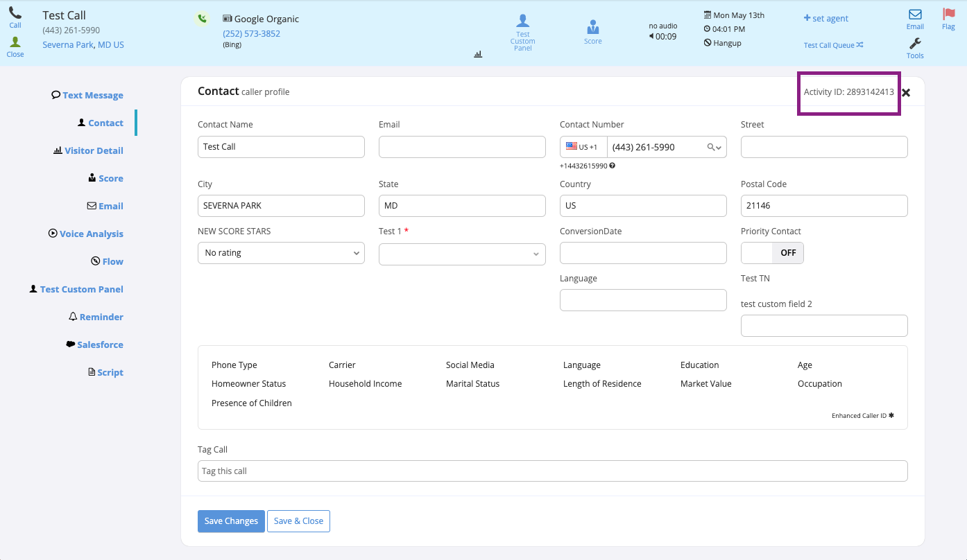Open the Tools wrench icon

(915, 43)
